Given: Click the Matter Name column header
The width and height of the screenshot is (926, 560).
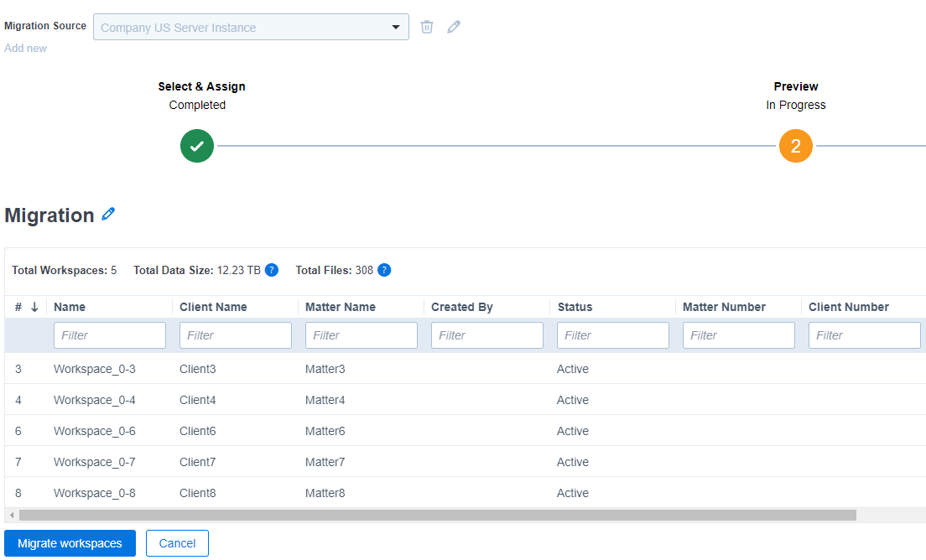Looking at the screenshot, I should click(341, 307).
